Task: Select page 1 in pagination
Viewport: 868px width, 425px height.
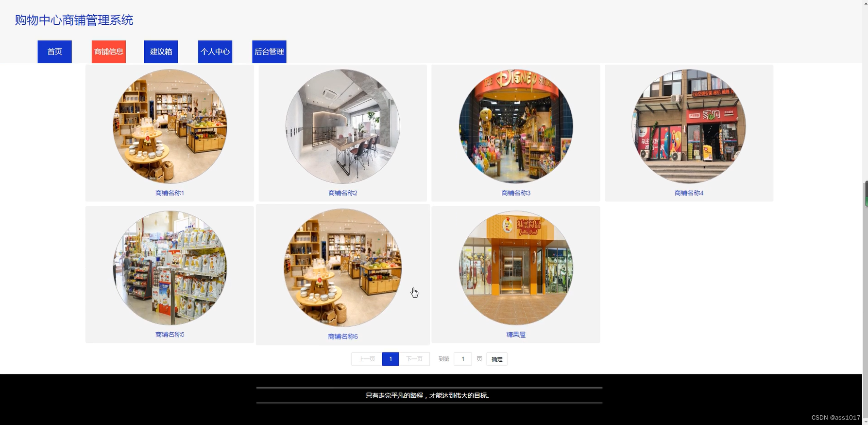Action: pyautogui.click(x=391, y=359)
